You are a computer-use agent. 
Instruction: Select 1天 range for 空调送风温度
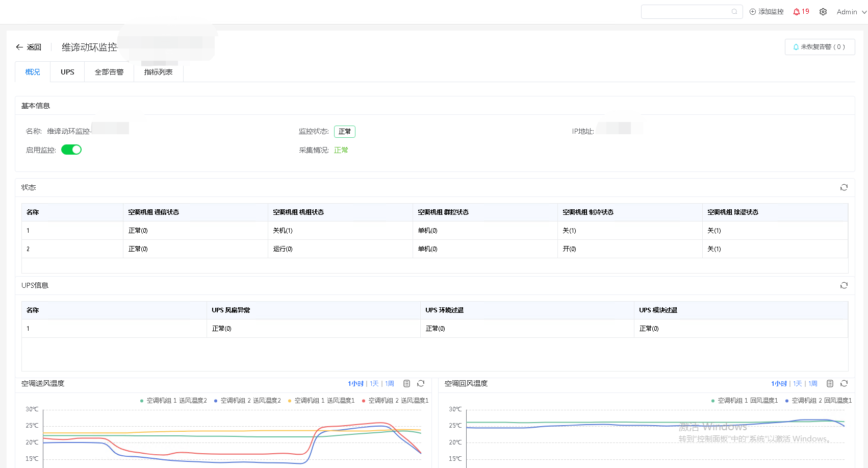click(x=374, y=384)
